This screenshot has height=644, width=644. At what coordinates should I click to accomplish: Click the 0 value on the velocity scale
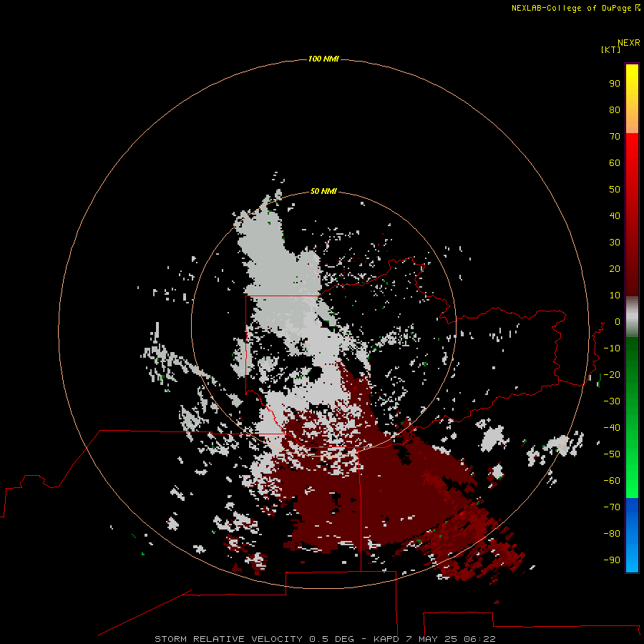pyautogui.click(x=618, y=322)
